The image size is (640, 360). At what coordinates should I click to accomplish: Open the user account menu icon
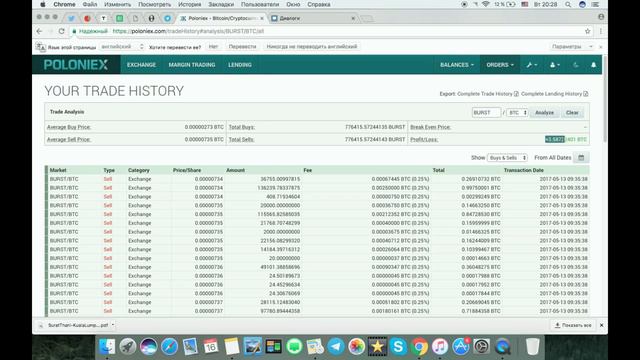tap(555, 65)
